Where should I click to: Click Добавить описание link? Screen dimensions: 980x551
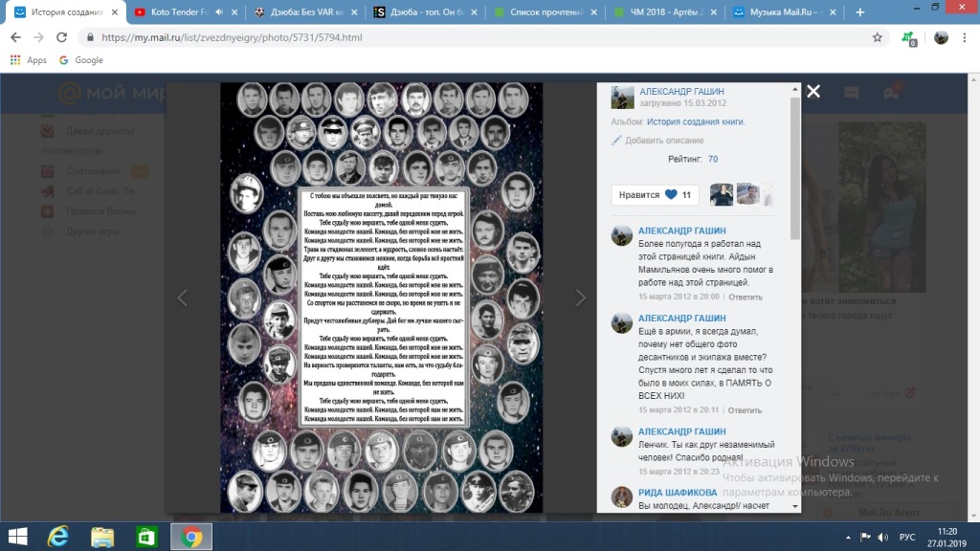[664, 141]
